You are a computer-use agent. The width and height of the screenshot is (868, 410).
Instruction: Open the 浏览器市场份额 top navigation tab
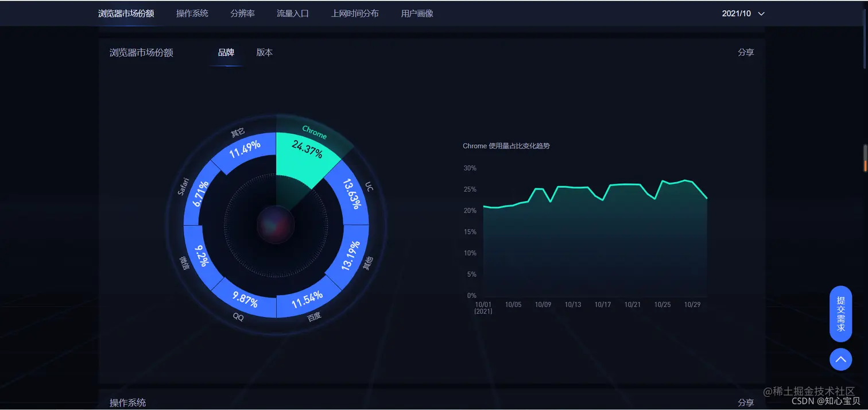(126, 13)
